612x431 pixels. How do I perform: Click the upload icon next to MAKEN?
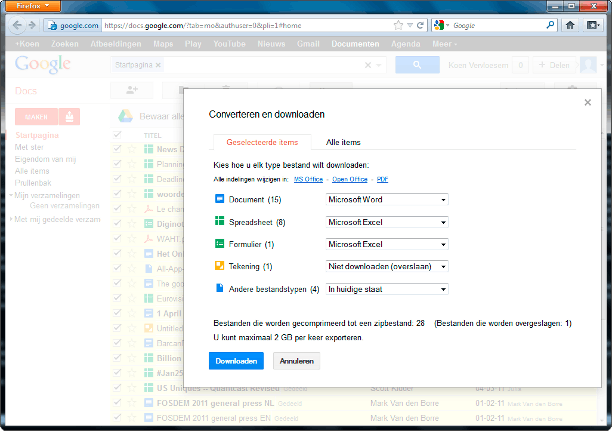point(69,117)
